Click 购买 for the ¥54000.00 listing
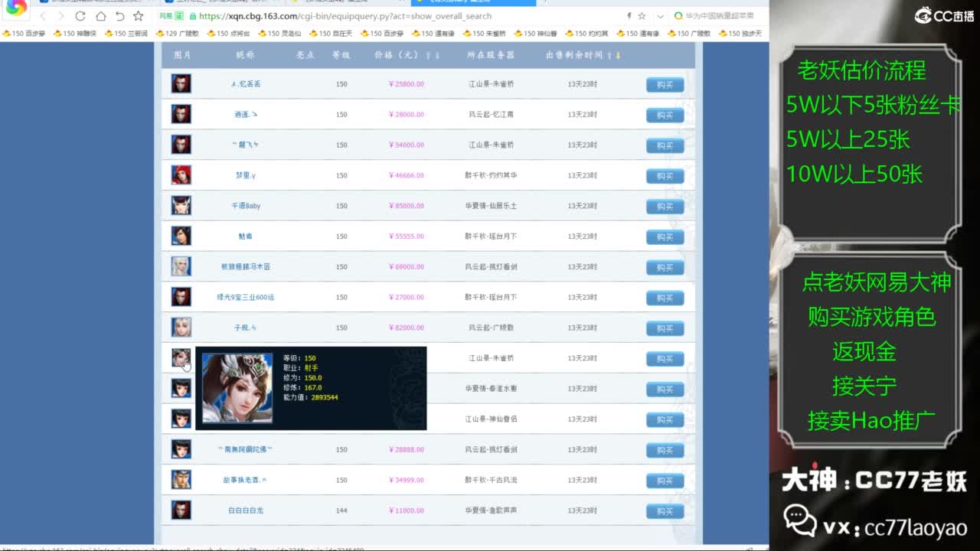Image resolution: width=980 pixels, height=551 pixels. coord(665,145)
